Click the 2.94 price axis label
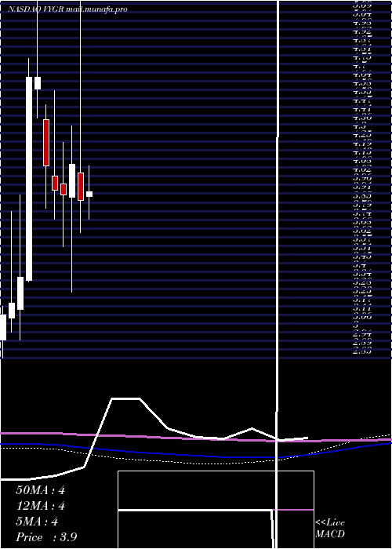 (362, 334)
